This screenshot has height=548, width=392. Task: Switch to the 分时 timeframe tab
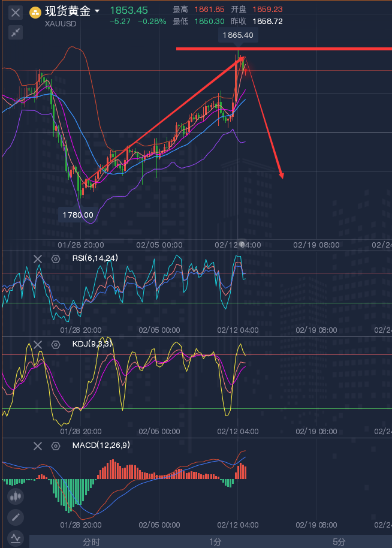click(92, 541)
